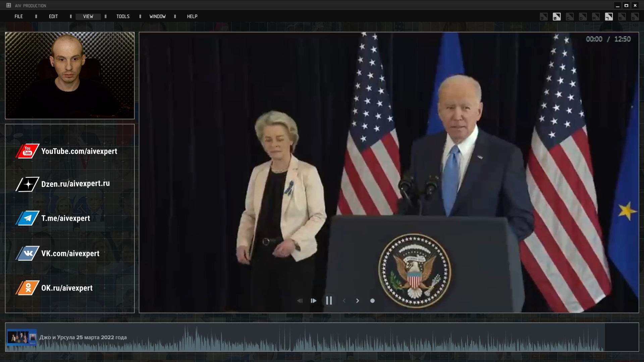The height and width of the screenshot is (362, 644).
Task: Step one frame forward
Action: (314, 301)
